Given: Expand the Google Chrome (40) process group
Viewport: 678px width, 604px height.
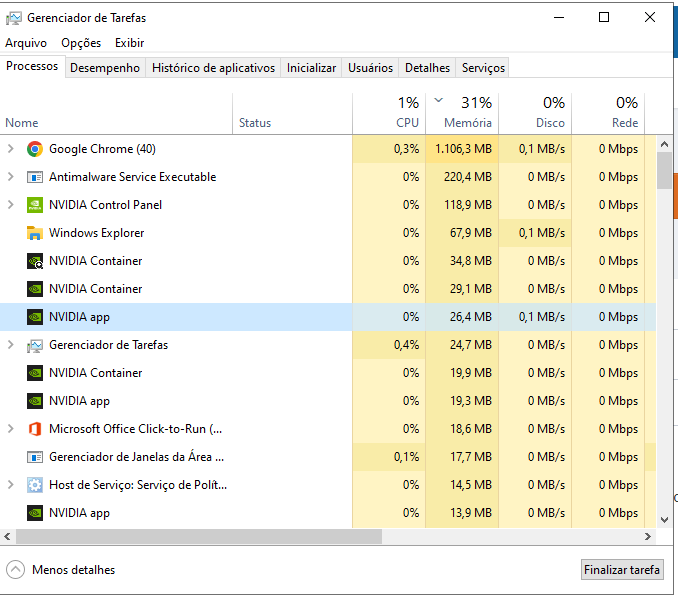Looking at the screenshot, I should click(x=11, y=149).
